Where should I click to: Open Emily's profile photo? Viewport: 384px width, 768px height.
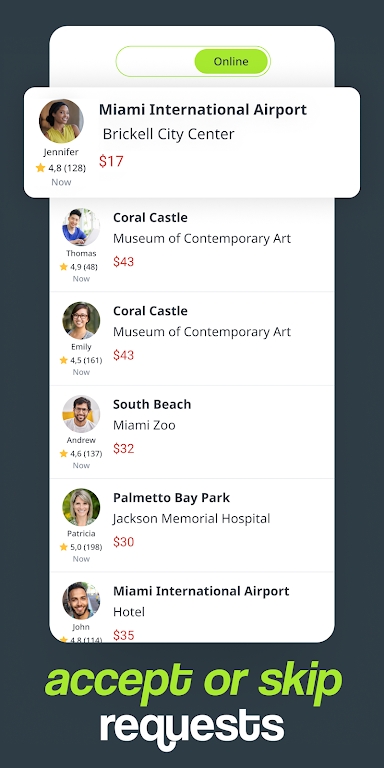pos(81,320)
